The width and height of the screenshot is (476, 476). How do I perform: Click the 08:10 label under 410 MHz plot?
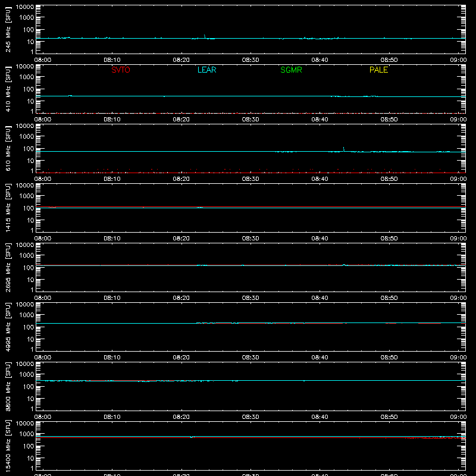[112, 120]
